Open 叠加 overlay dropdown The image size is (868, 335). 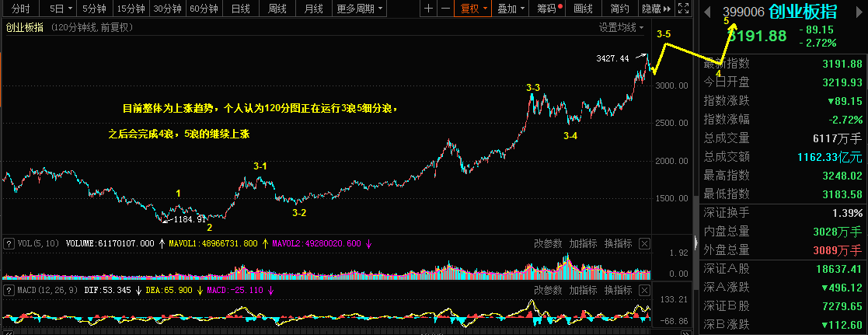[511, 9]
